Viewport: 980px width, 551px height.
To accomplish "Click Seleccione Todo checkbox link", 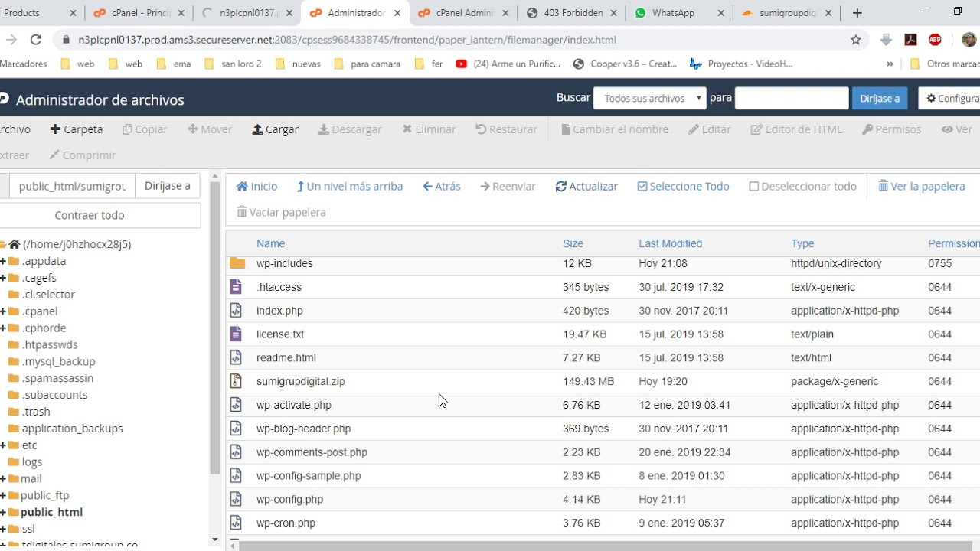I will click(683, 187).
